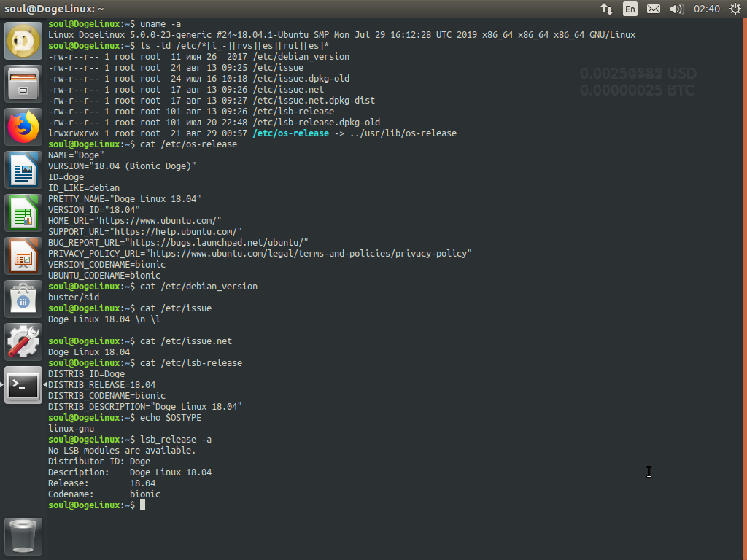
Task: Click the 'Doge Linux 18.04 \n \l' line
Action: (x=104, y=319)
